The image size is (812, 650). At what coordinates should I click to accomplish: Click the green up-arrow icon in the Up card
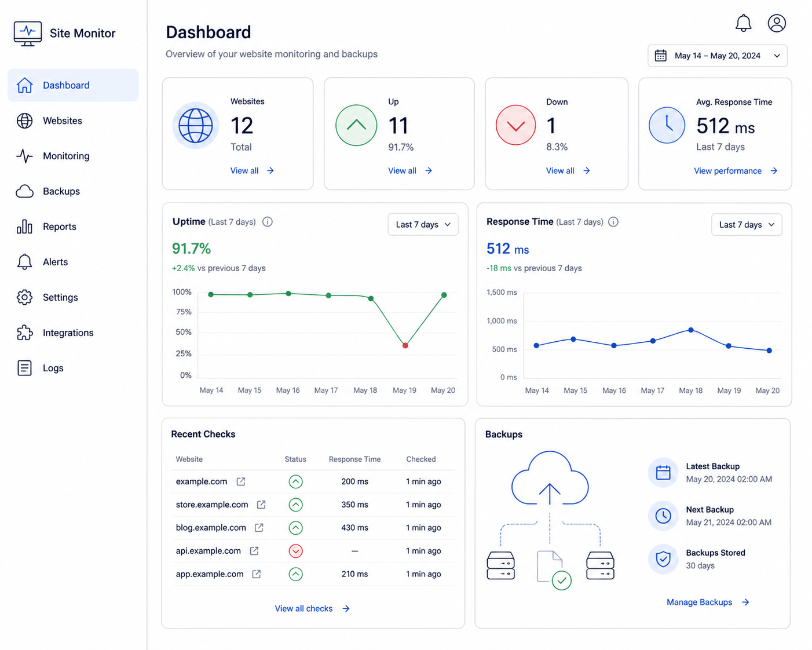(x=356, y=125)
